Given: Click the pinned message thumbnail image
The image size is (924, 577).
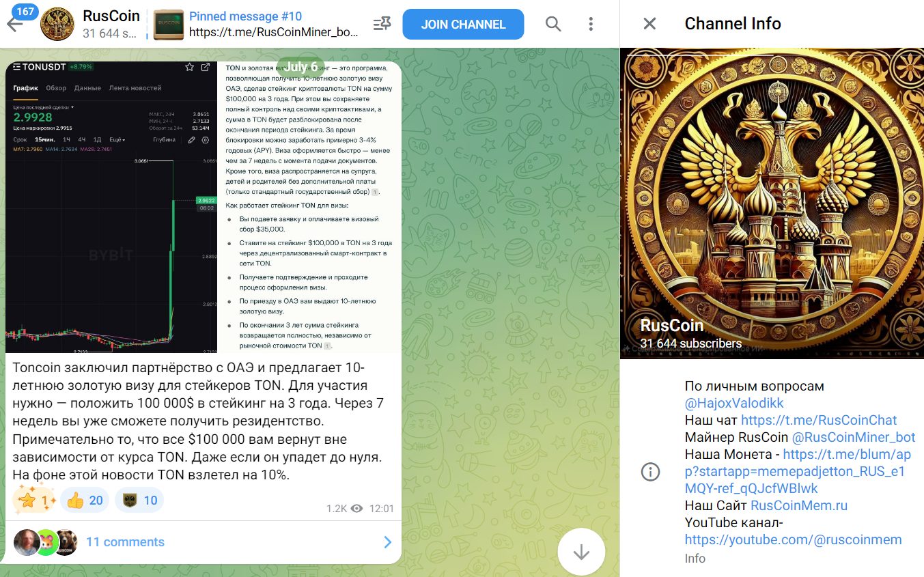Looking at the screenshot, I should click(168, 24).
